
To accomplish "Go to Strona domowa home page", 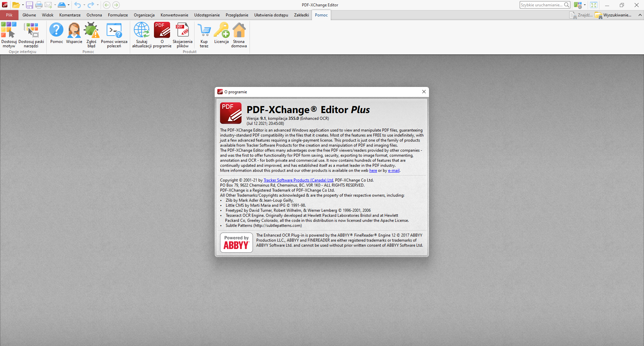I will click(x=239, y=35).
